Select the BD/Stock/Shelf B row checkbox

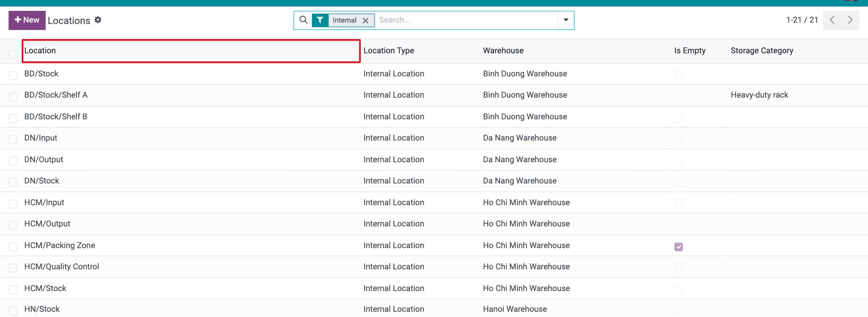click(13, 118)
